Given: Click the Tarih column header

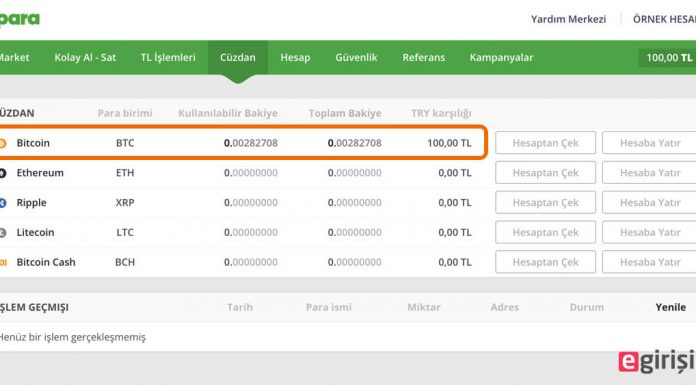Looking at the screenshot, I should 240,307.
